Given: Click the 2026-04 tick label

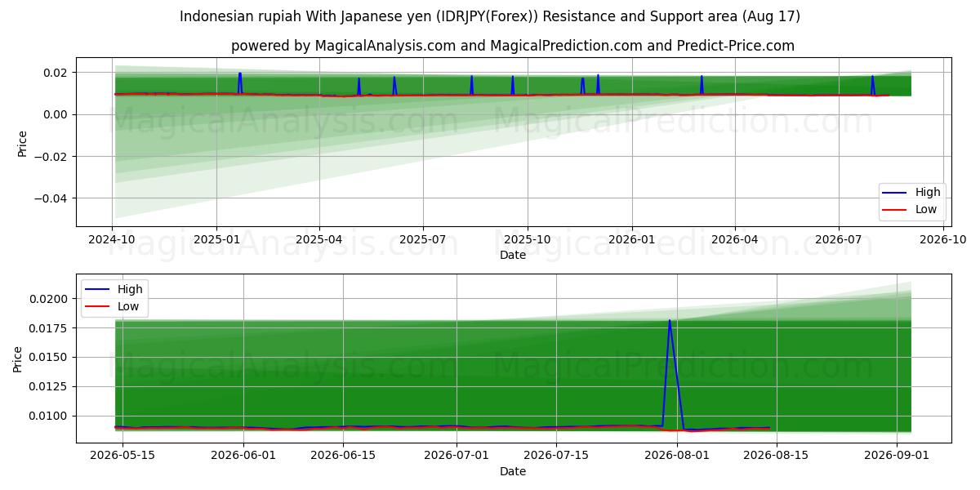Looking at the screenshot, I should pos(734,240).
